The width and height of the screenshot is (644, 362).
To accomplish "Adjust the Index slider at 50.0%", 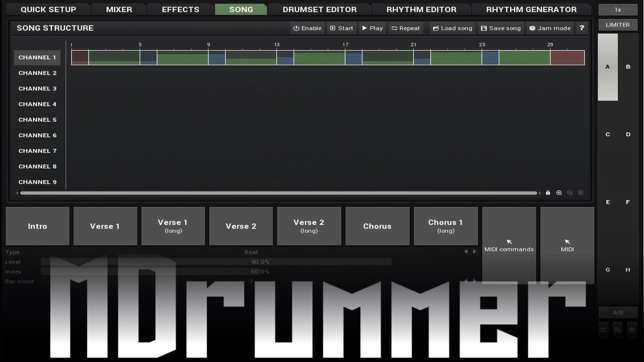I will point(260,271).
